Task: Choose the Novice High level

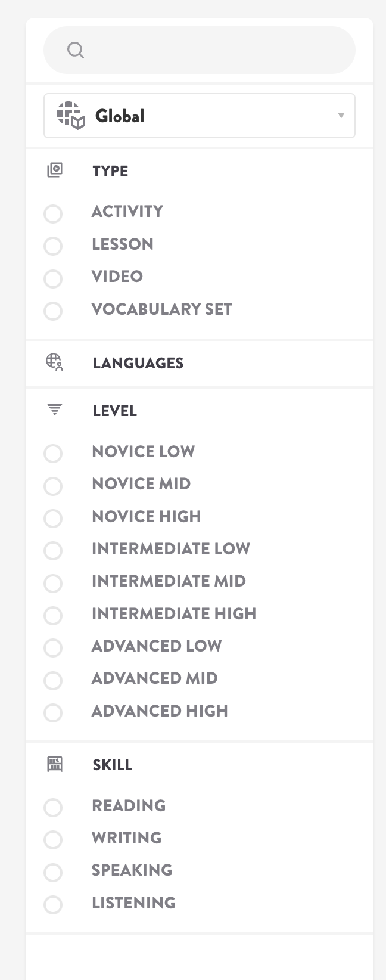Action: [53, 518]
